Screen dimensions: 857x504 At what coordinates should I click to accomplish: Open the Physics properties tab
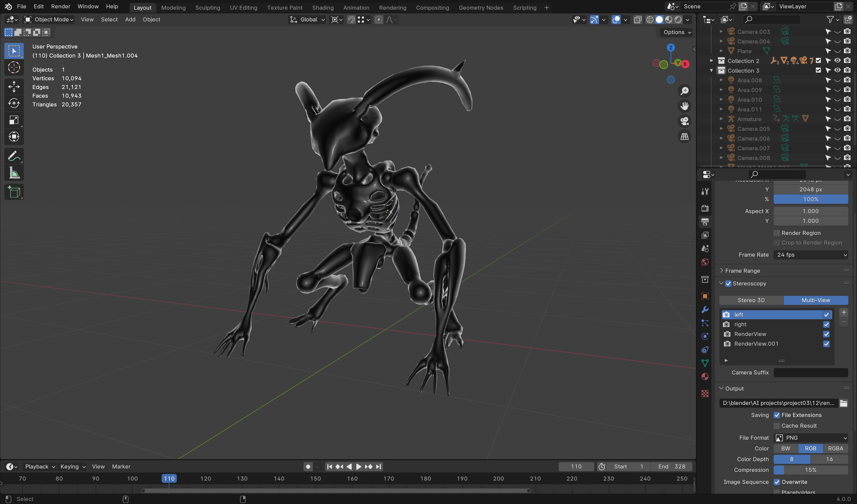coord(705,336)
